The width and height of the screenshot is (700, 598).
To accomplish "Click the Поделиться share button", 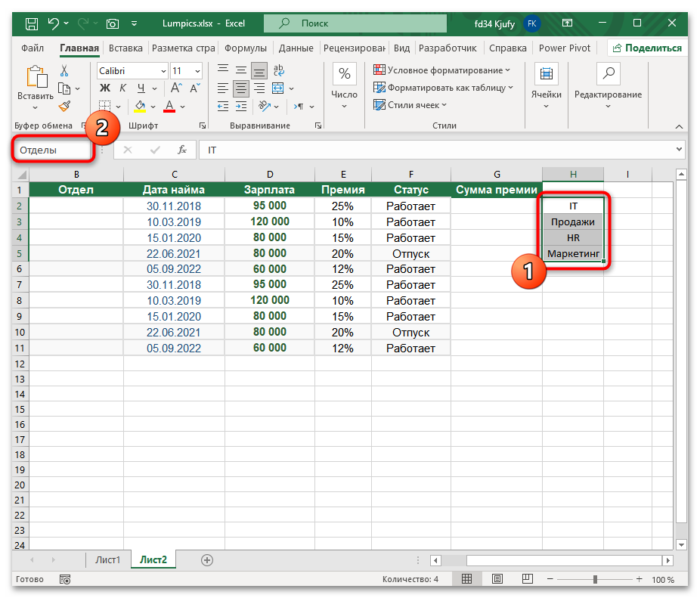I will (646, 48).
